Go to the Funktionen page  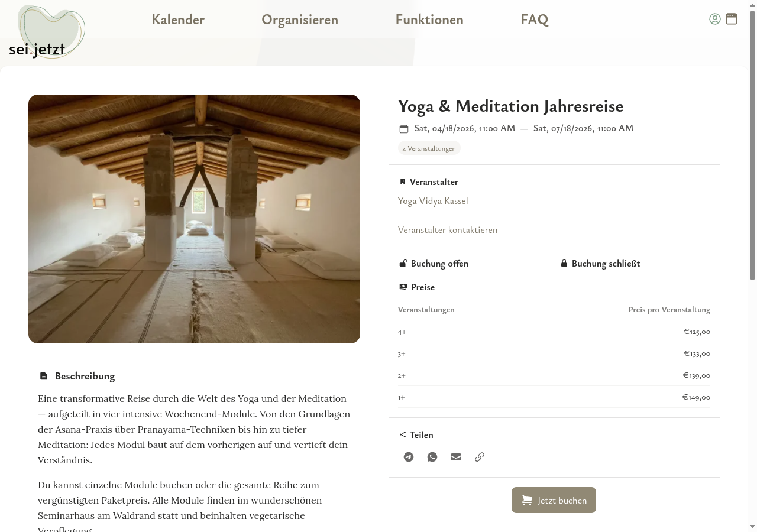429,20
